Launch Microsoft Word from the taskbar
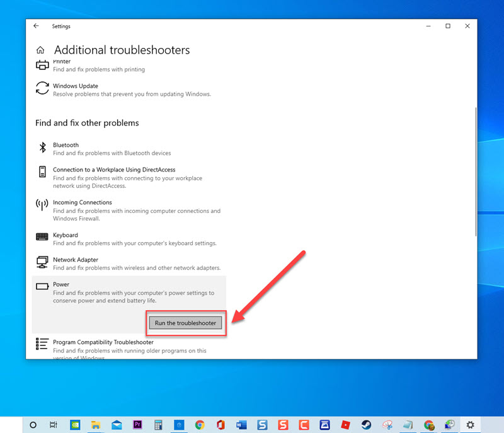The width and height of the screenshot is (504, 433). pyautogui.click(x=241, y=425)
